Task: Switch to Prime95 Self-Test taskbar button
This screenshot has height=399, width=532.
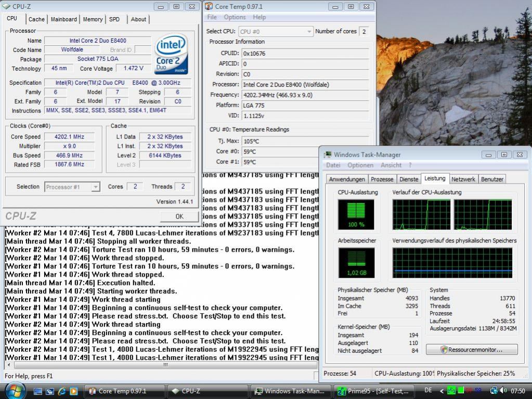Action: pyautogui.click(x=374, y=391)
